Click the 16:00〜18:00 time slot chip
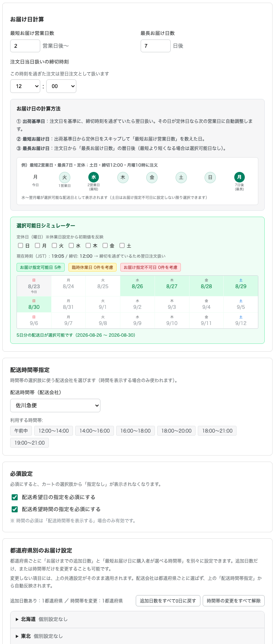Image resolution: width=276 pixels, height=644 pixels. pyautogui.click(x=135, y=431)
